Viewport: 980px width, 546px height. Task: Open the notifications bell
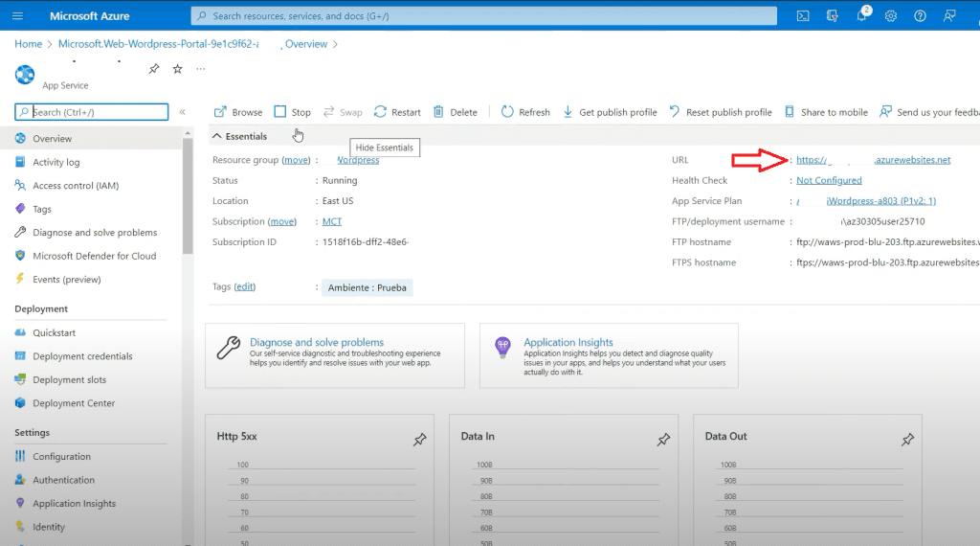click(x=862, y=15)
